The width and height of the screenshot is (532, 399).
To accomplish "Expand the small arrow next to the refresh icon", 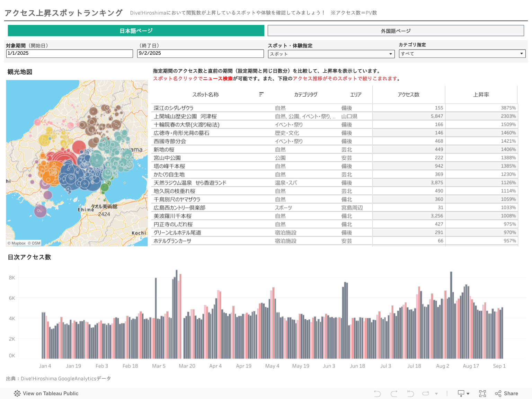I will coord(436,394).
